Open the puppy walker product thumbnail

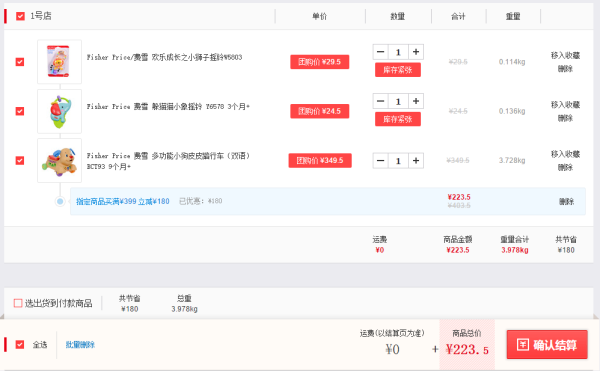click(59, 161)
